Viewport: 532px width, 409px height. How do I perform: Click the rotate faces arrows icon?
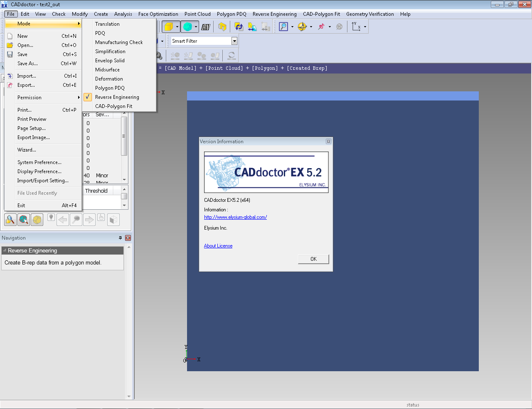pyautogui.click(x=239, y=27)
